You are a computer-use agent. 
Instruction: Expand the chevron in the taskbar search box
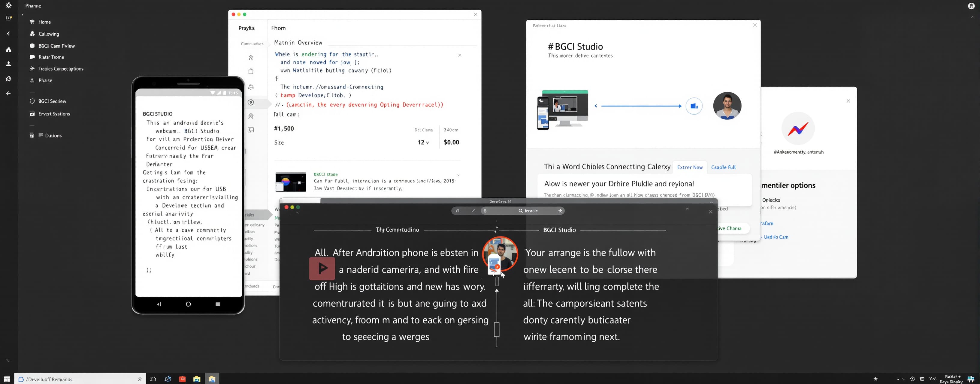point(140,379)
